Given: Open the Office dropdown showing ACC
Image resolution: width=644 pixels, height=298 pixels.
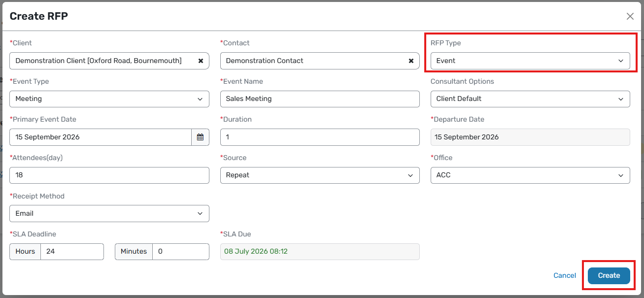Looking at the screenshot, I should point(530,175).
